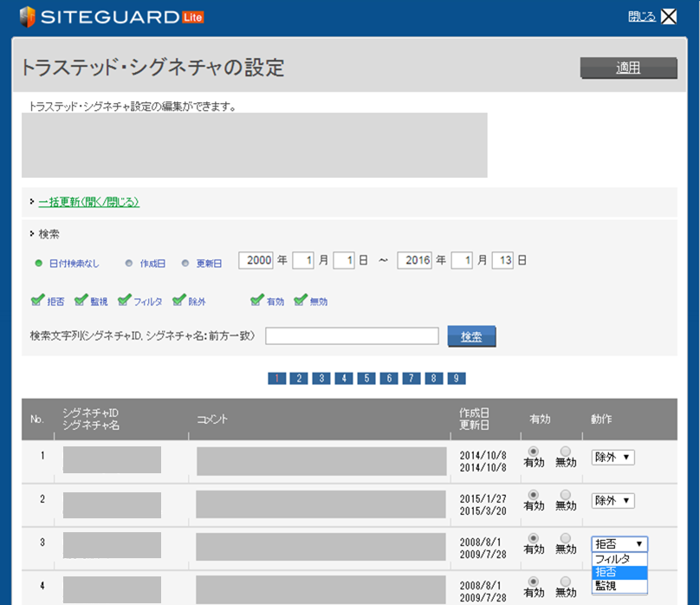Toggle the 拒否 filter checkbox
The height and width of the screenshot is (605, 700).
click(x=37, y=301)
